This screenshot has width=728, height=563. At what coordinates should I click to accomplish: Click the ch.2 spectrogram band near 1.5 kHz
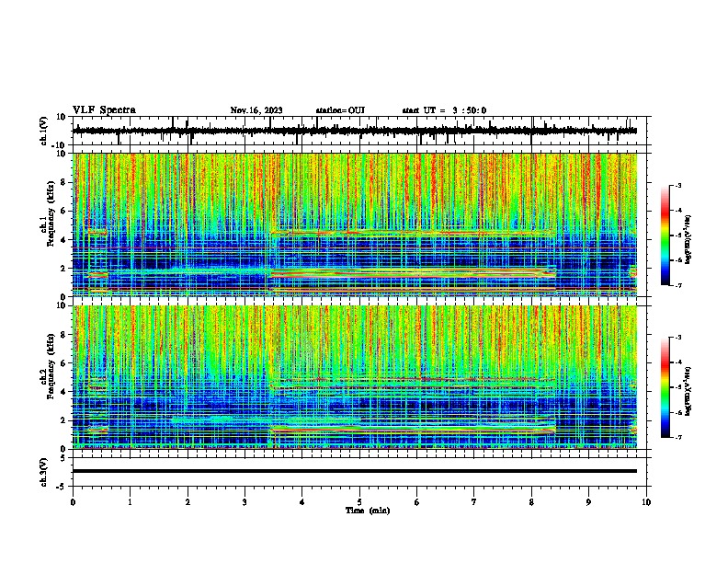[x=414, y=429]
